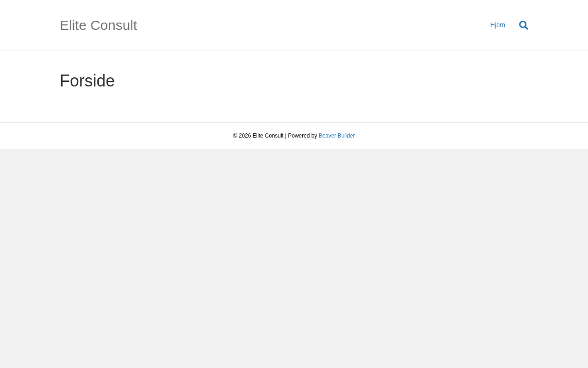Select the "Forside" title text
This screenshot has width=588, height=368.
point(87,81)
